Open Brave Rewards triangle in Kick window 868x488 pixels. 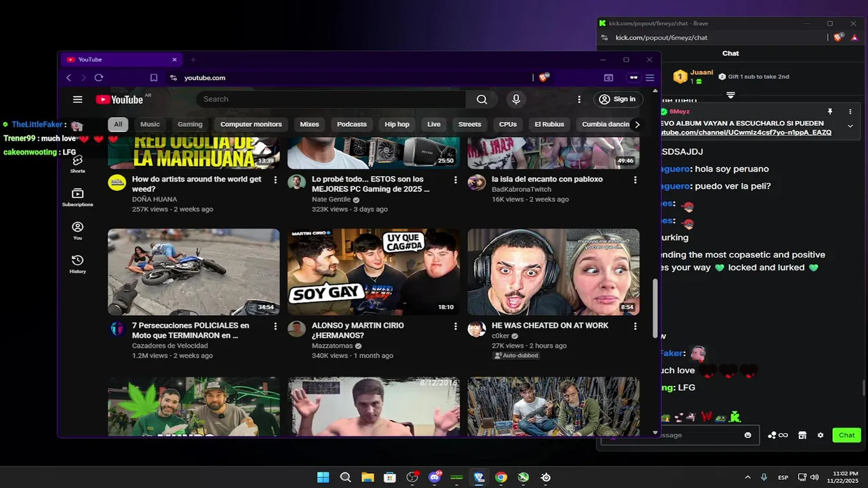coord(854,37)
